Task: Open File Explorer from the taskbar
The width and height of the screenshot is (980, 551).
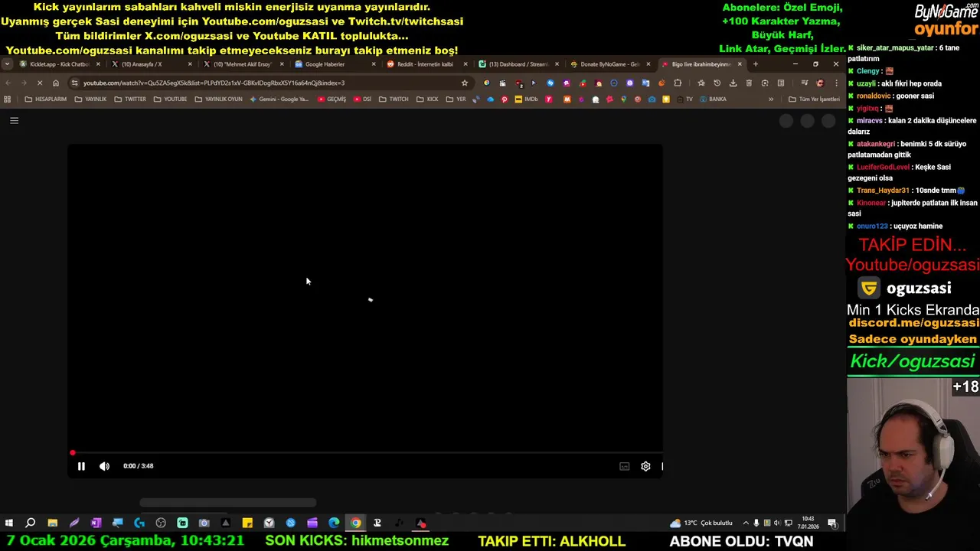Action: point(52,523)
